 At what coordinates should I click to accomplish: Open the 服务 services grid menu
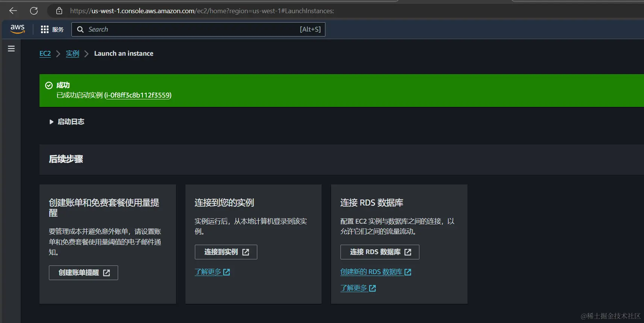(52, 29)
